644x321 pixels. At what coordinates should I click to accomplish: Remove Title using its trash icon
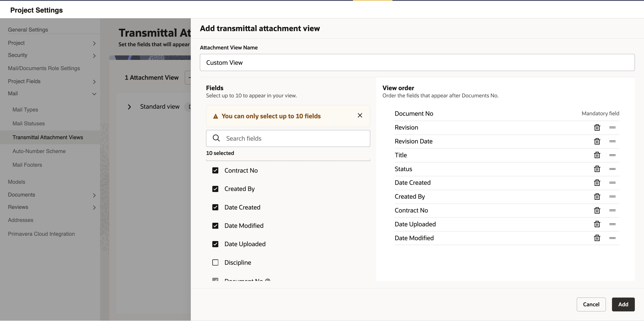coord(597,155)
